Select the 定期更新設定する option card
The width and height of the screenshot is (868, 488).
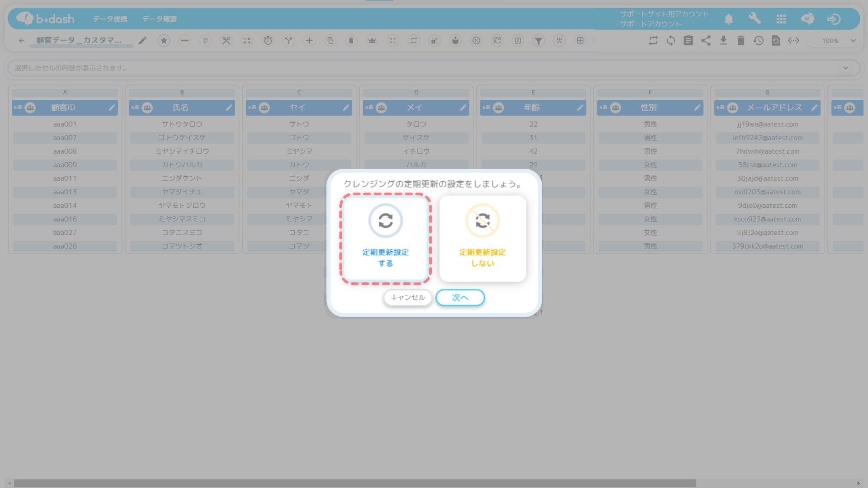click(385, 239)
